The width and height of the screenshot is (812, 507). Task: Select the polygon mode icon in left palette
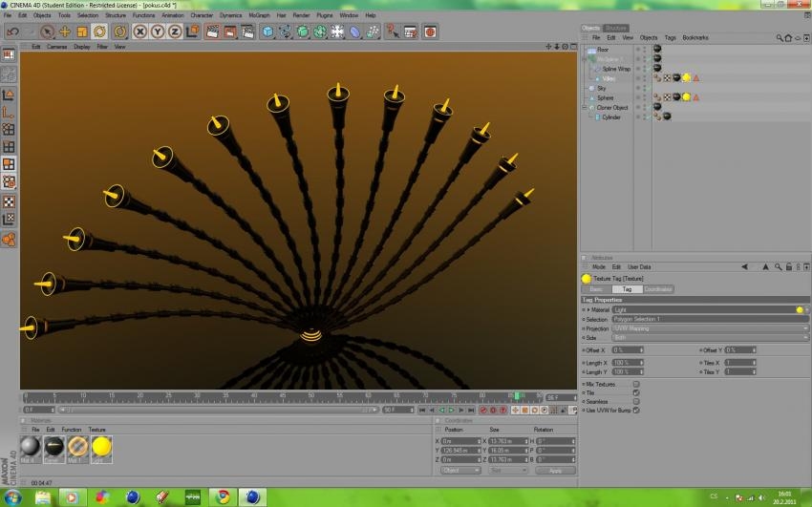pos(9,164)
